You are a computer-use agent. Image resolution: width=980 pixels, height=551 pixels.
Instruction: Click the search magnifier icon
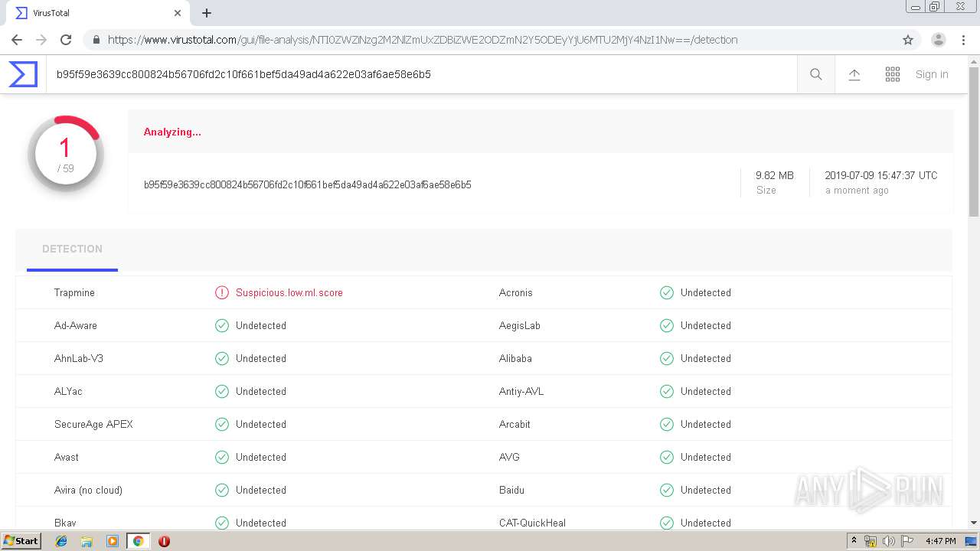(816, 74)
